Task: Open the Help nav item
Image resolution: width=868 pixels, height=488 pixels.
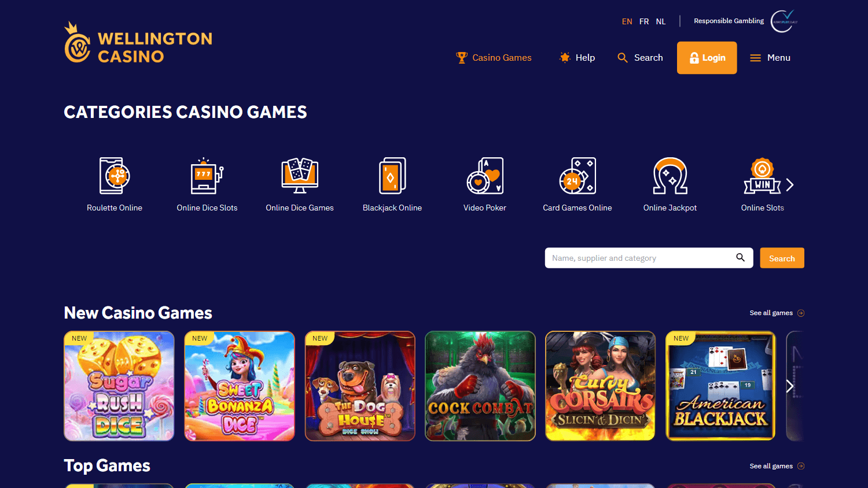Action: coord(577,58)
